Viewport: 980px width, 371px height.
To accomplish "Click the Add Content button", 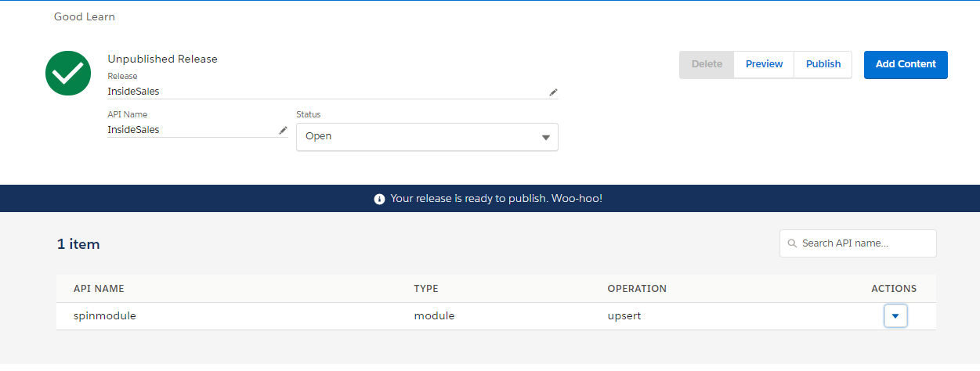I will pyautogui.click(x=906, y=64).
